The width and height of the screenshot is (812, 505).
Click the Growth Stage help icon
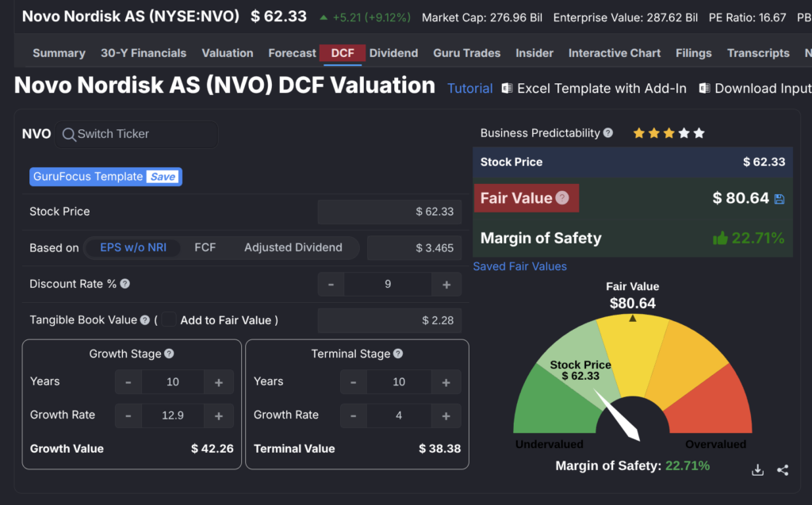[x=169, y=354]
